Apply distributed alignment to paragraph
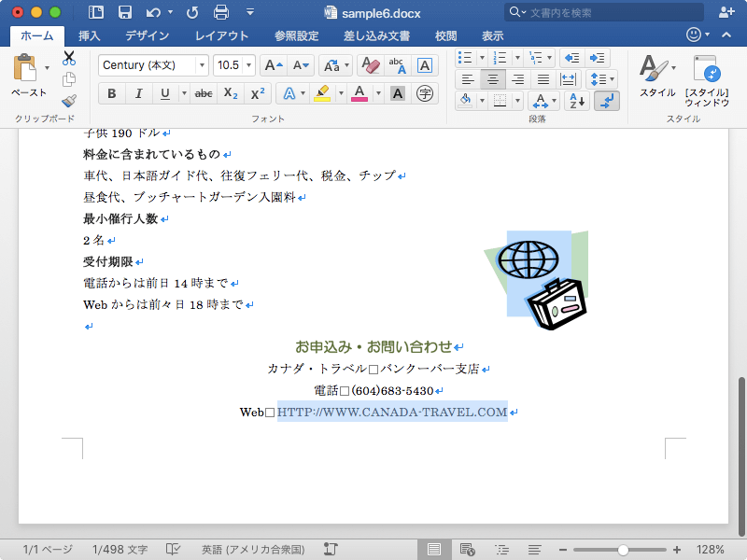This screenshot has width=747, height=560. [568, 79]
